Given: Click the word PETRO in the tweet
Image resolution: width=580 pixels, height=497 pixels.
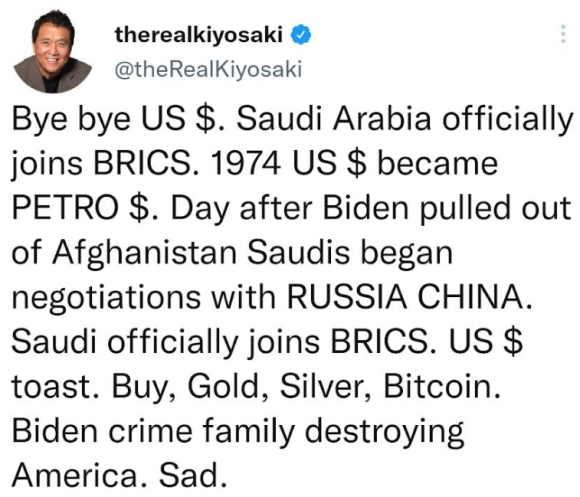Looking at the screenshot, I should click(65, 209).
